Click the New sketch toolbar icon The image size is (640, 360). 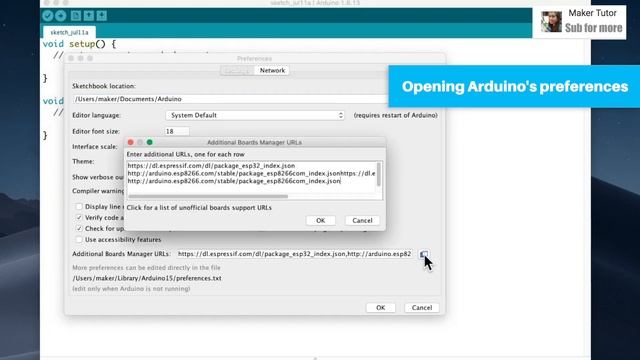[76, 16]
